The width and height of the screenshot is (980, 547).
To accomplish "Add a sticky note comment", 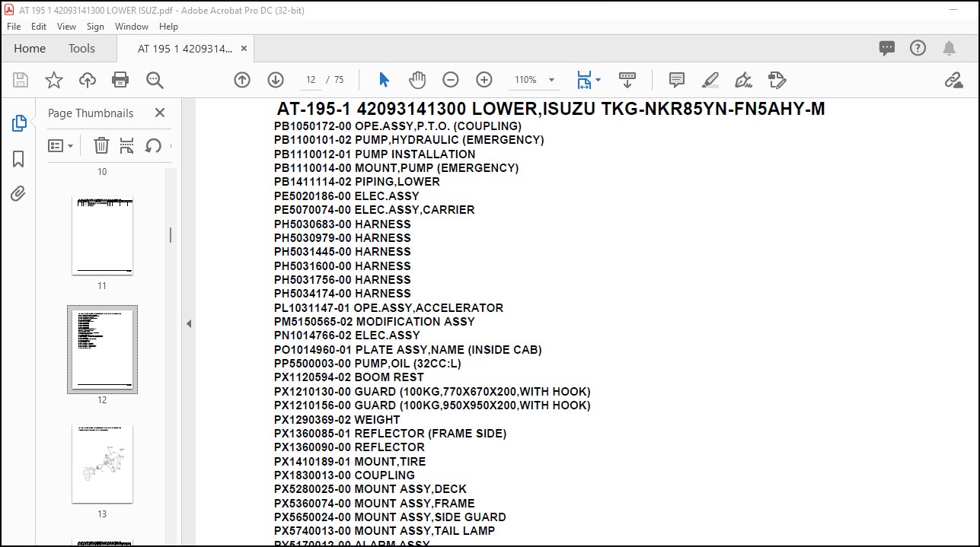I will click(676, 80).
